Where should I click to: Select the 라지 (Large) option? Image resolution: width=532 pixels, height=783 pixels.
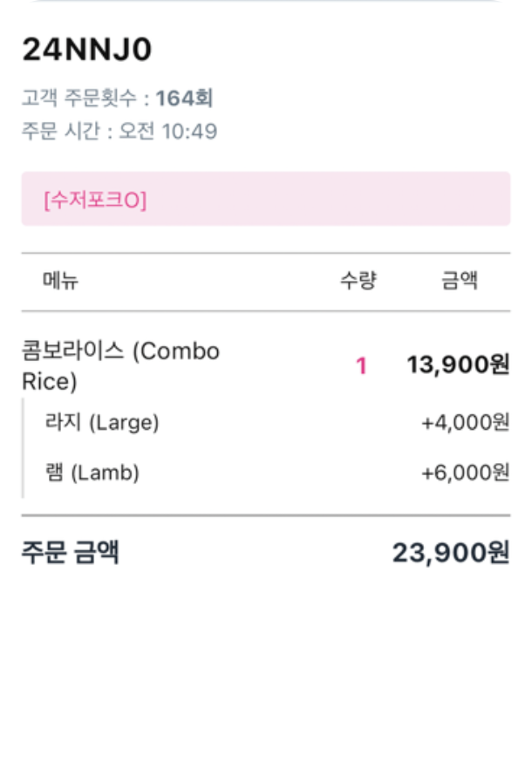tap(101, 423)
